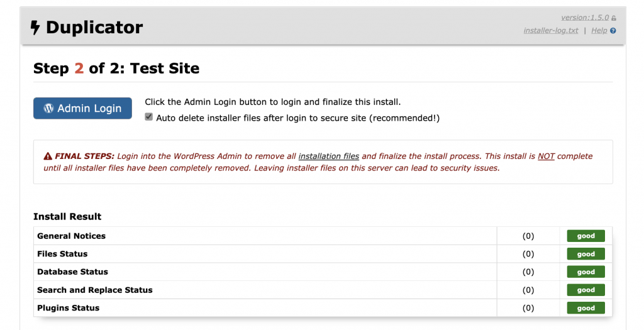Screen dimensions: 644x330
Task: Click the good badge for General Notices
Action: [x=586, y=236]
